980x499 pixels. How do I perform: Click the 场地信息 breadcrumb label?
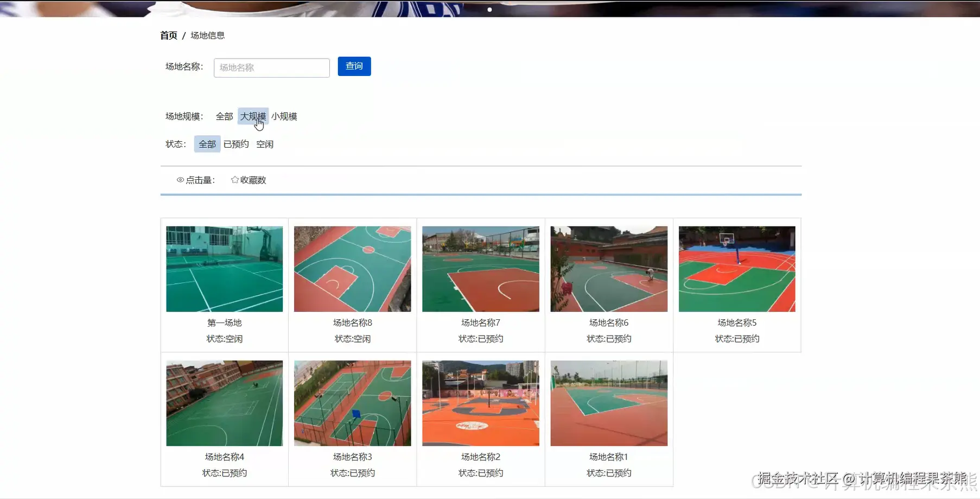208,36
